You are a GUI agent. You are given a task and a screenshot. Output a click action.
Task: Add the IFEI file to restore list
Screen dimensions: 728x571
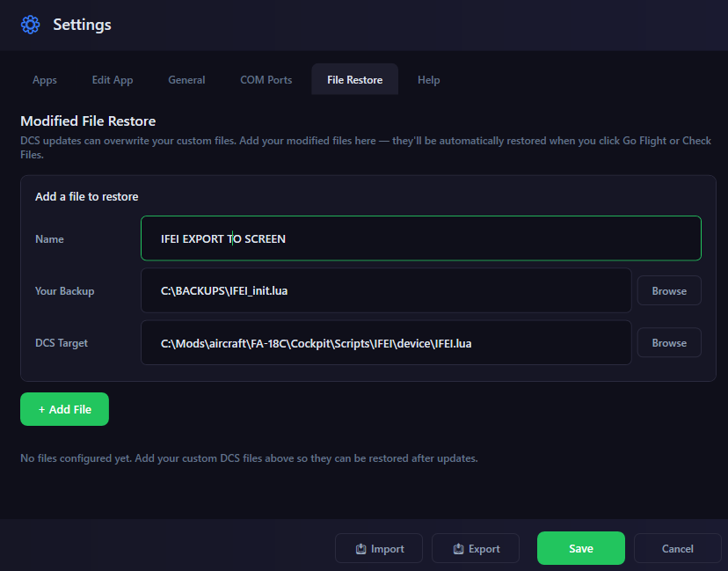coord(64,408)
